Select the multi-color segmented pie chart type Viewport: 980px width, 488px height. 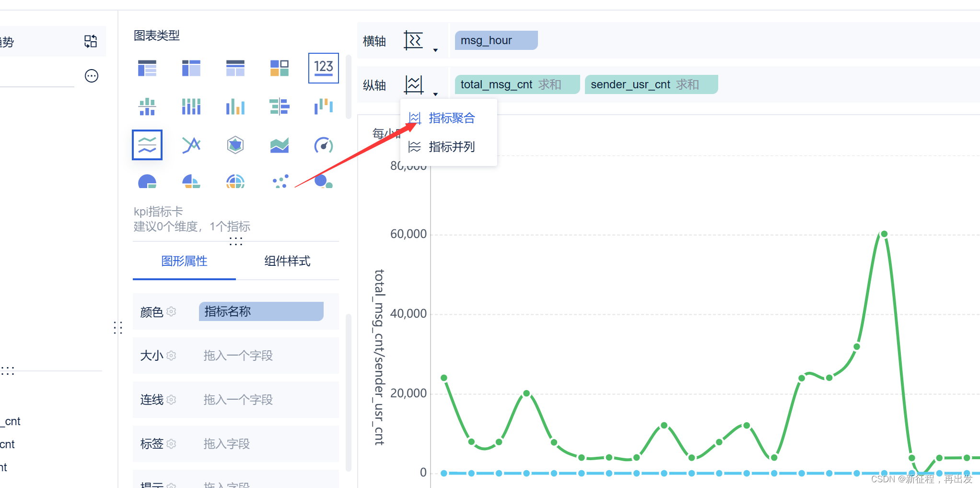coord(191,181)
